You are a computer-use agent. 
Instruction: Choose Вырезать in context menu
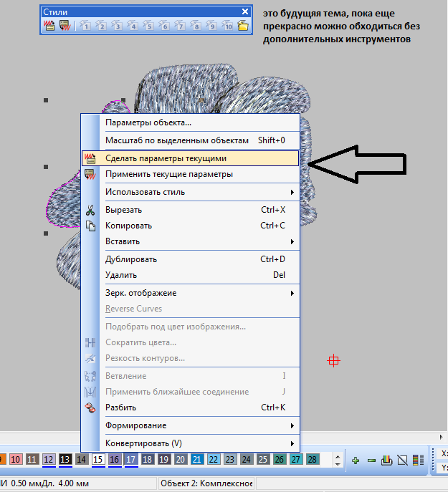[x=191, y=210]
